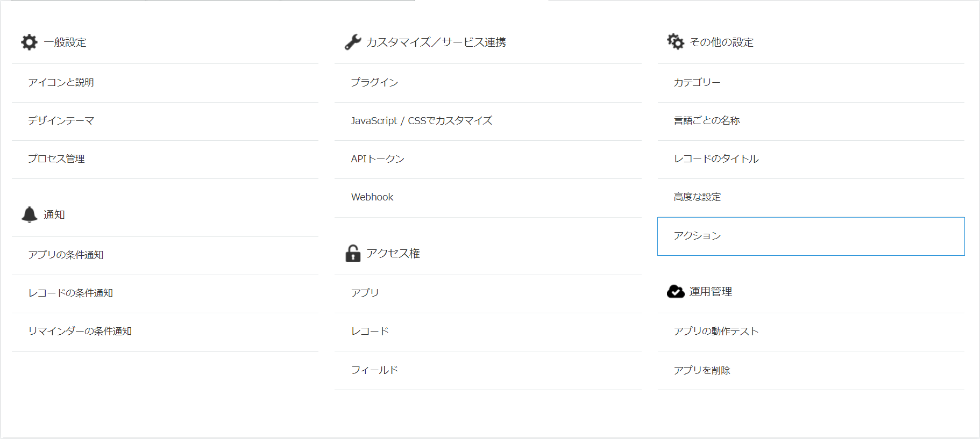Open アプリの動作テスト

pyautogui.click(x=811, y=332)
